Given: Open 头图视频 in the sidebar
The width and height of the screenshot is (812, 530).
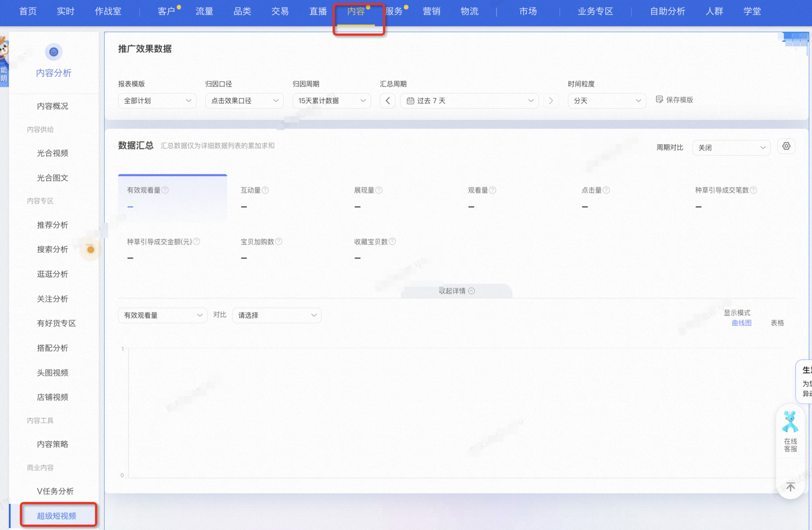Looking at the screenshot, I should (53, 372).
